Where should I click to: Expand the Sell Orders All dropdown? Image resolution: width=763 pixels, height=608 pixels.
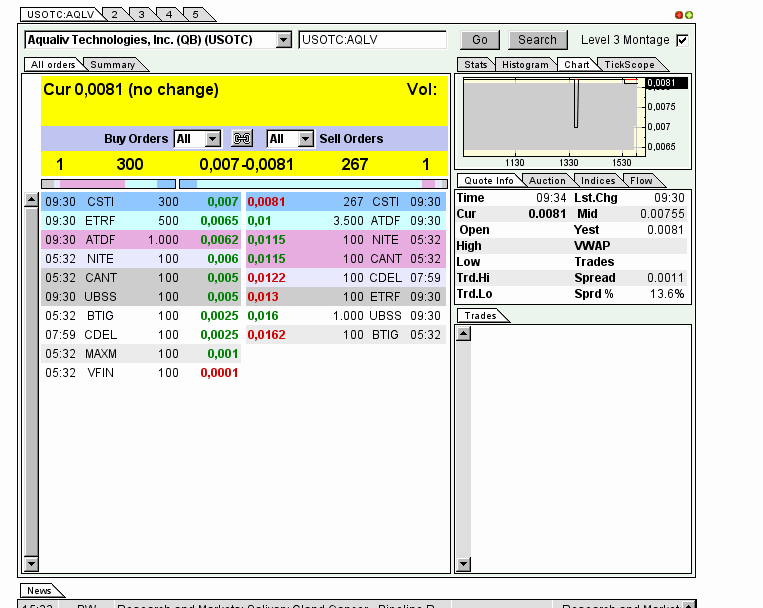coord(305,139)
